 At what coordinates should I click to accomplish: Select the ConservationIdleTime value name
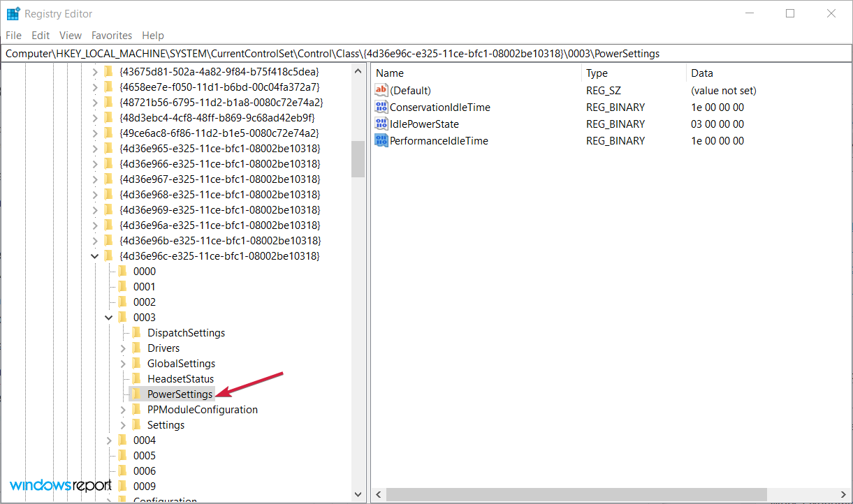pyautogui.click(x=440, y=108)
